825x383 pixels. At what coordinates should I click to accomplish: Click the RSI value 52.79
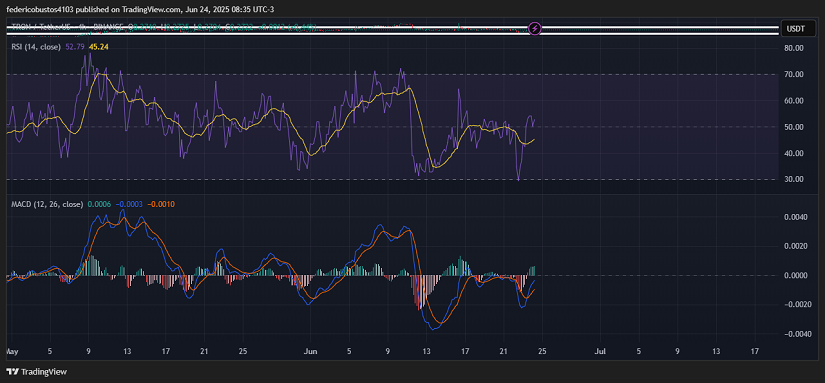74,47
